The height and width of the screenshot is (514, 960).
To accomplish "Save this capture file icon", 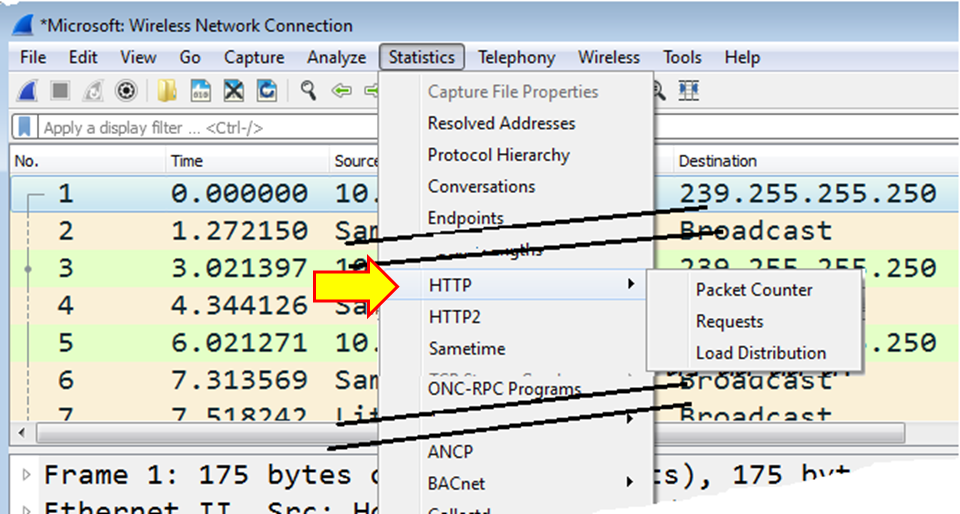I will [x=201, y=91].
